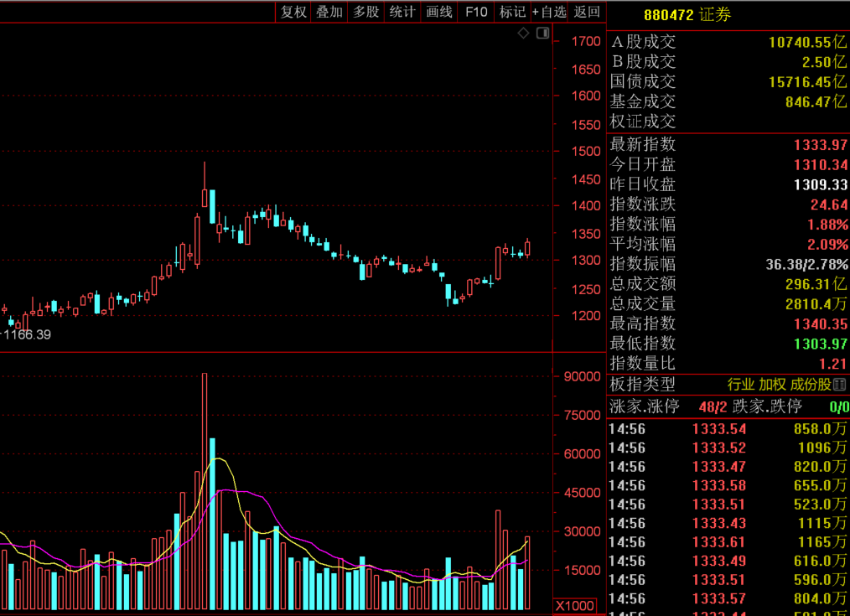Select the 行业 index type label
This screenshot has height=616, width=850.
[740, 385]
